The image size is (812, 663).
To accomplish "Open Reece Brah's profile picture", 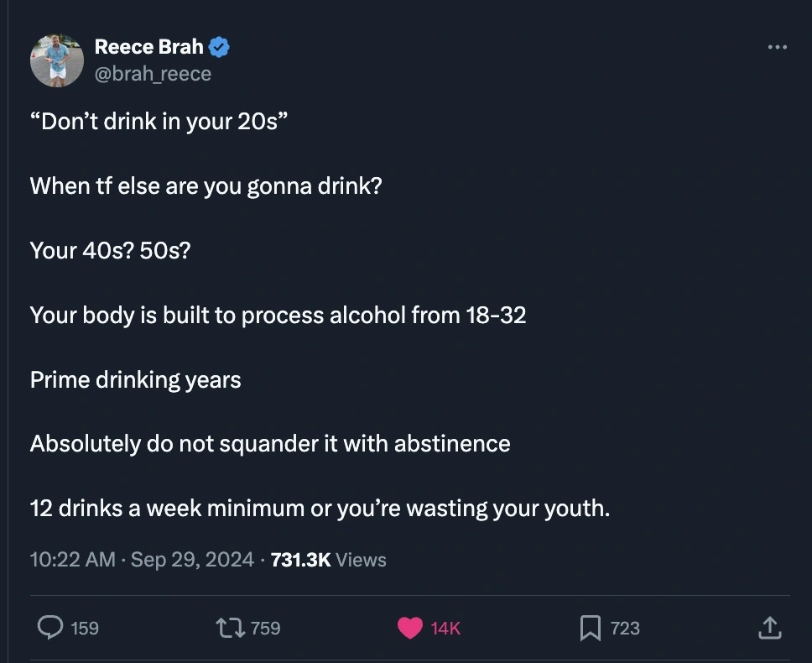I will (x=57, y=60).
